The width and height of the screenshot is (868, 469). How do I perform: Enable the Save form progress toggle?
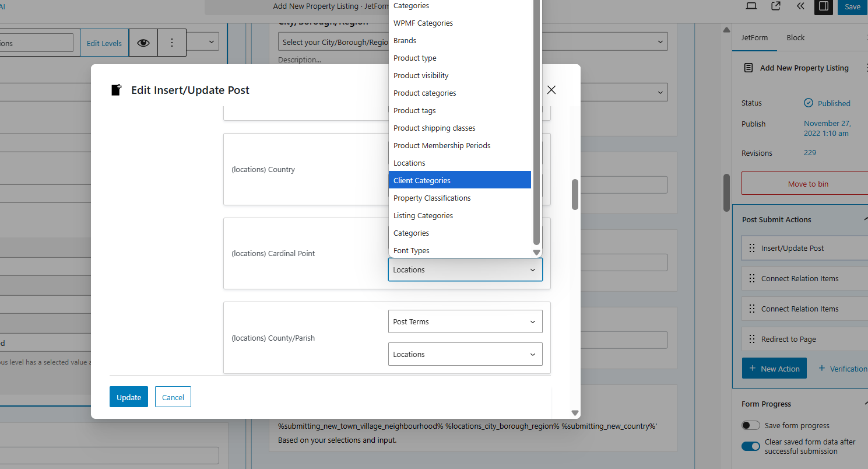[x=751, y=426]
